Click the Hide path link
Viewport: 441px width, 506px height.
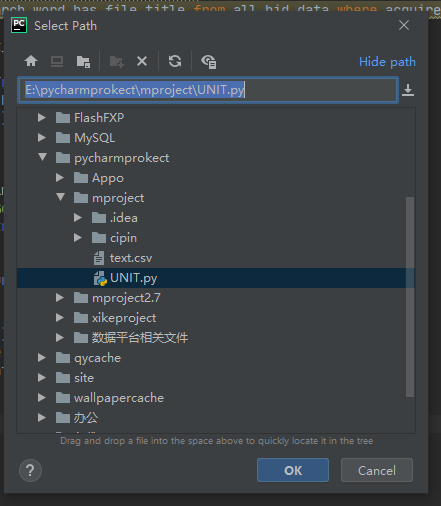coord(387,62)
